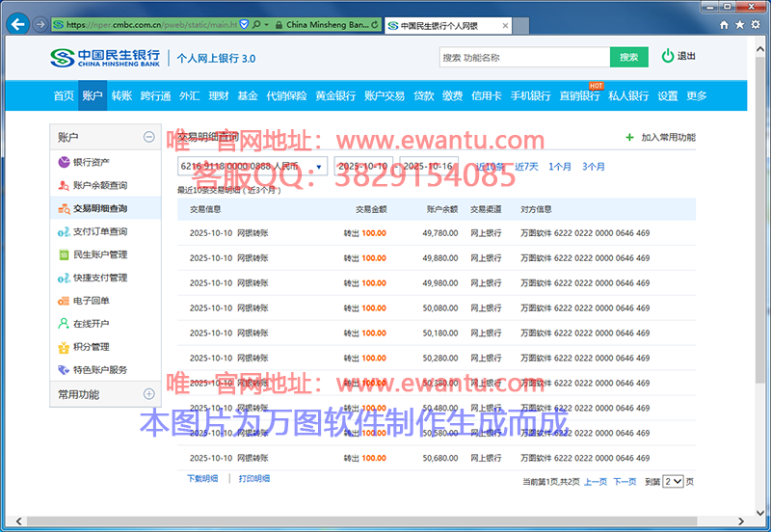The width and height of the screenshot is (771, 532).
Task: Click the 电子回单 sidebar icon
Action: tap(64, 301)
